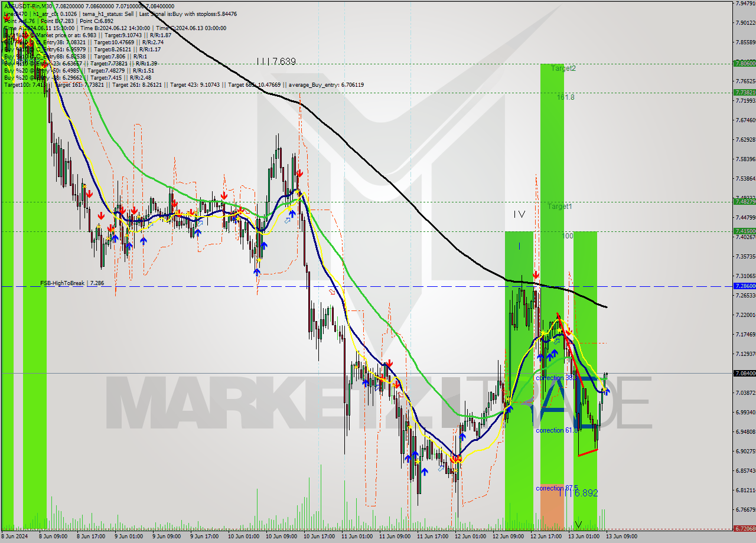Click the 'V' wave label at chart bottom
Image resolution: width=756 pixels, height=543 pixels.
(578, 525)
